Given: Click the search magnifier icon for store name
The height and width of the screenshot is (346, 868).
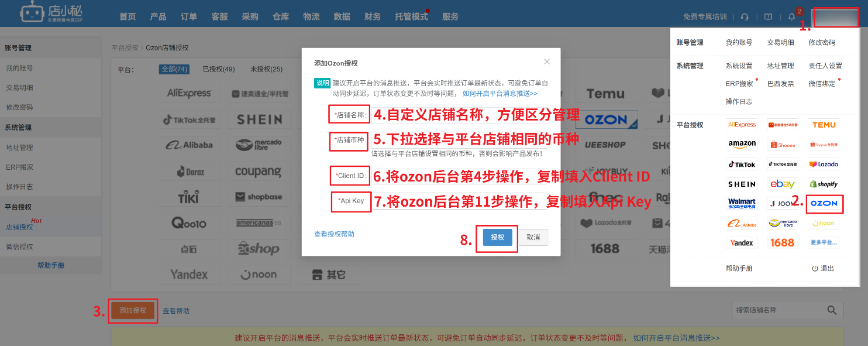Looking at the screenshot, I should click(x=832, y=310).
